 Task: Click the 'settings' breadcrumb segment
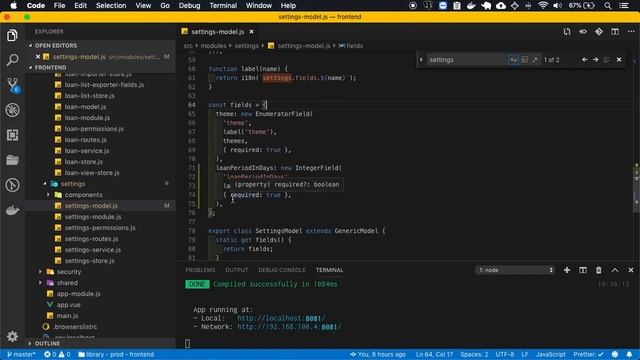click(x=246, y=46)
